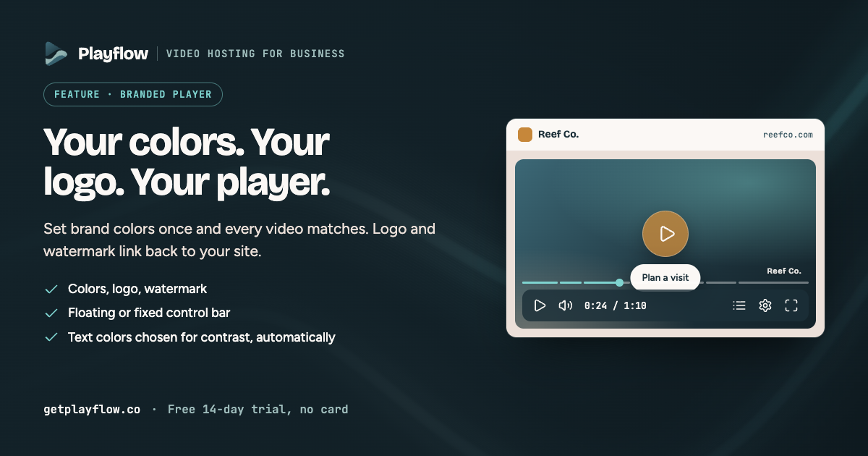This screenshot has width=868, height=456.
Task: Click the "Colors, logo, watermark" feature text
Action: pyautogui.click(x=137, y=290)
